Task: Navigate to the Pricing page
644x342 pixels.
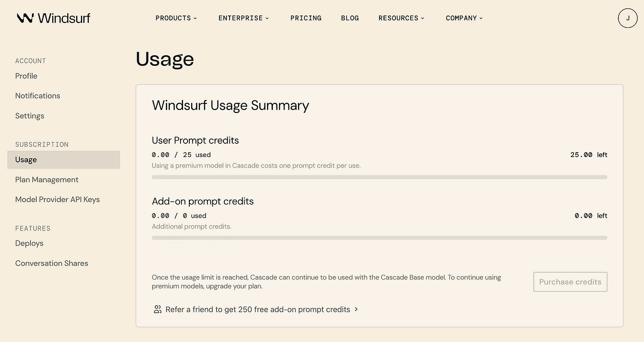Action: [306, 18]
